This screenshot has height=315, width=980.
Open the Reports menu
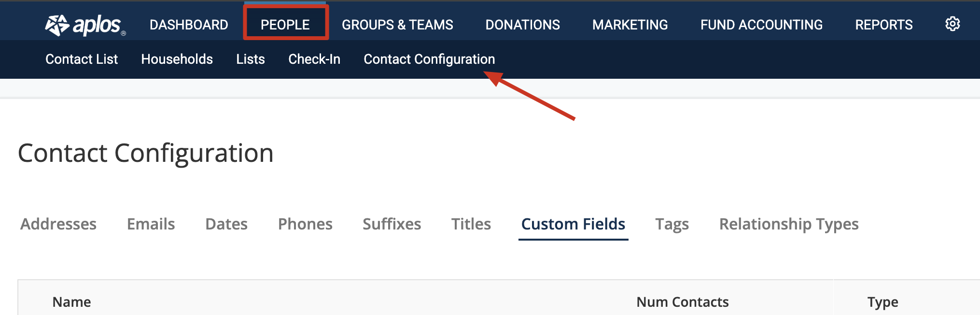tap(884, 25)
